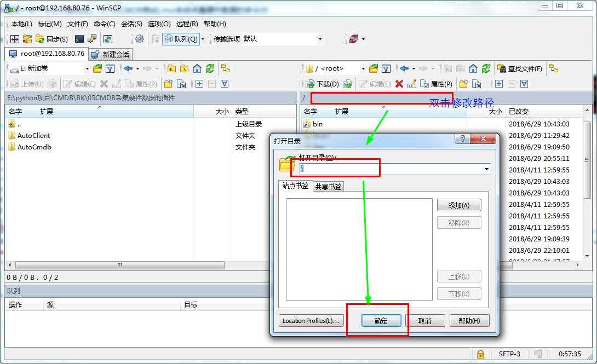The height and width of the screenshot is (364, 597).
Task: Click the reconnect session icon
Action: click(x=354, y=39)
